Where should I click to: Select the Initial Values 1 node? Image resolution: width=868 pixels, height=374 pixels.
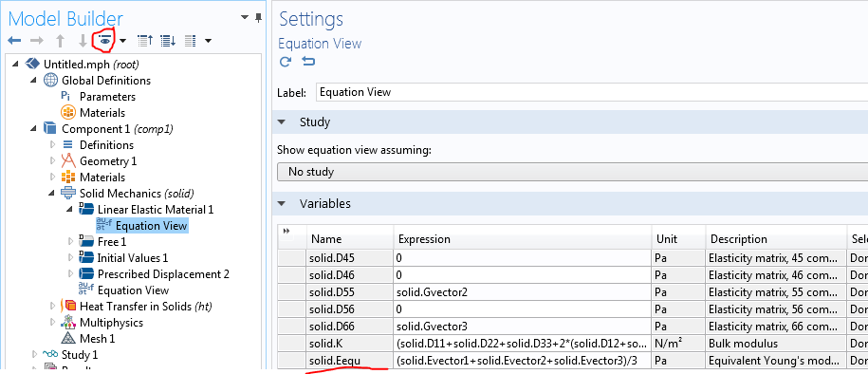(133, 257)
